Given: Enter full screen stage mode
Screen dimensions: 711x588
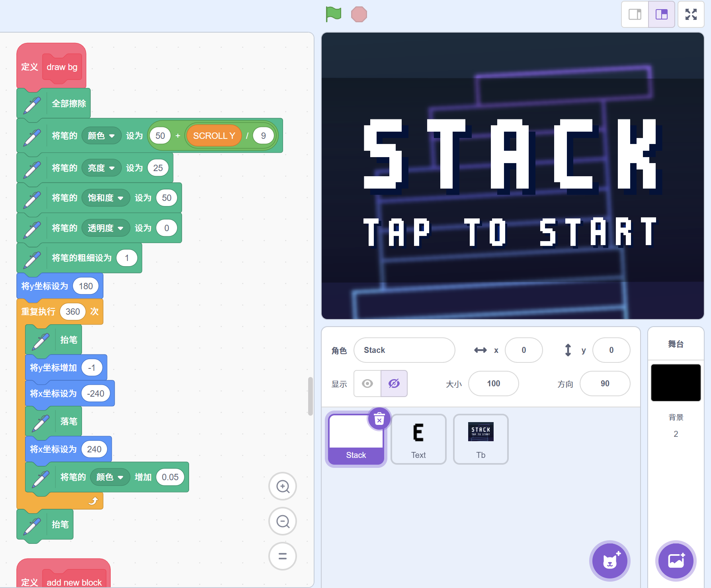Looking at the screenshot, I should pyautogui.click(x=691, y=14).
